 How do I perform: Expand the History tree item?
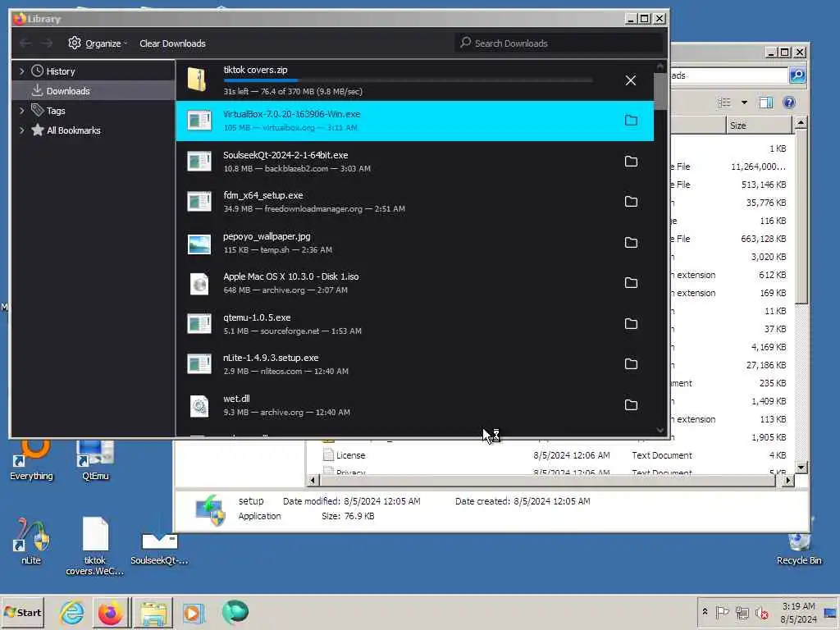tap(21, 71)
